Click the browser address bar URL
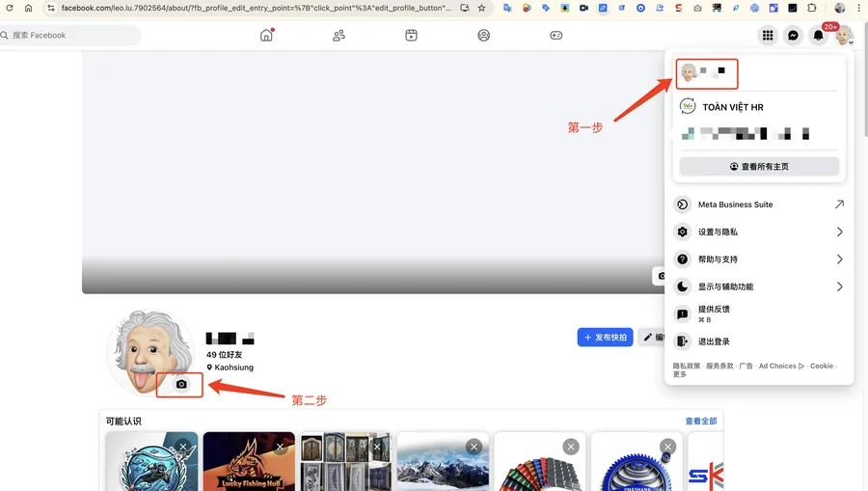This screenshot has width=868, height=491. [256, 8]
